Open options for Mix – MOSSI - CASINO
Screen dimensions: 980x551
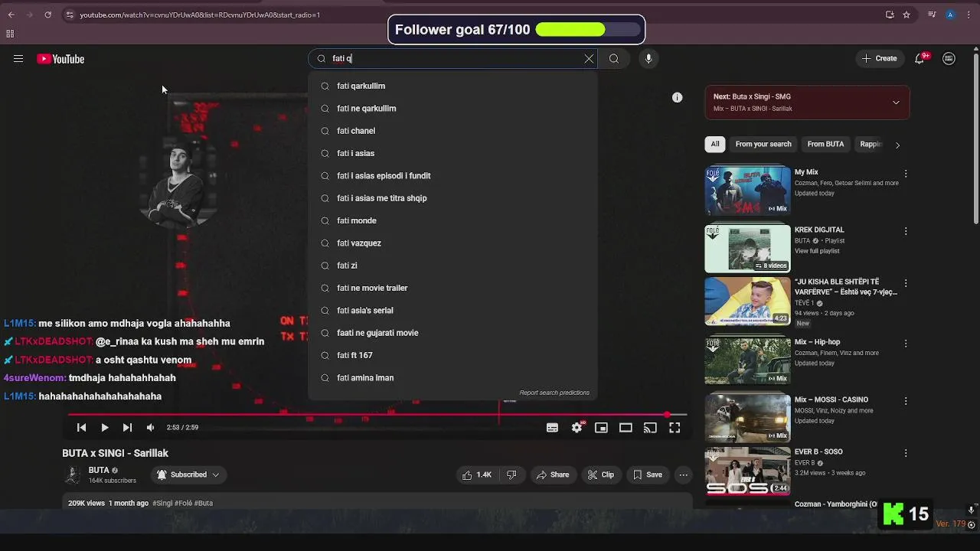[x=906, y=401]
